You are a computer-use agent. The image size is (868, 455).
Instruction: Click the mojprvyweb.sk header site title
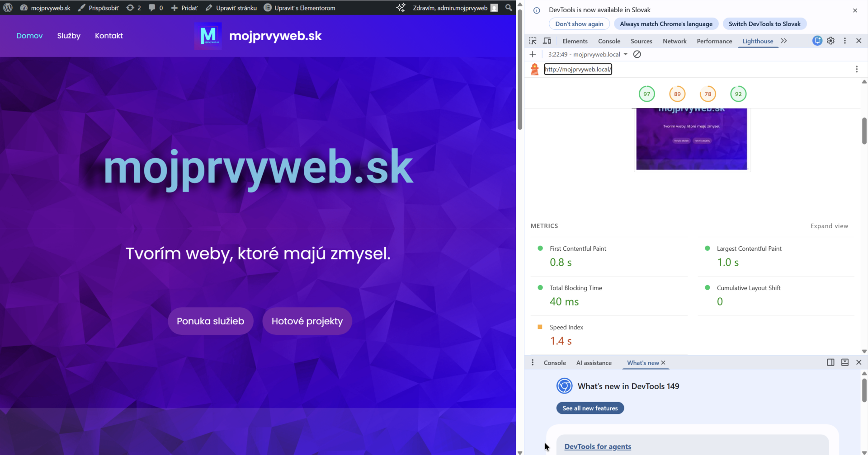click(x=275, y=36)
